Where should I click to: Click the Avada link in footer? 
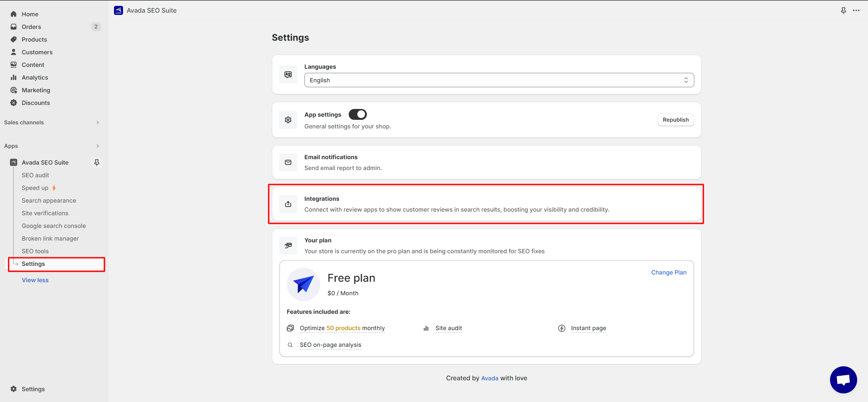click(490, 378)
